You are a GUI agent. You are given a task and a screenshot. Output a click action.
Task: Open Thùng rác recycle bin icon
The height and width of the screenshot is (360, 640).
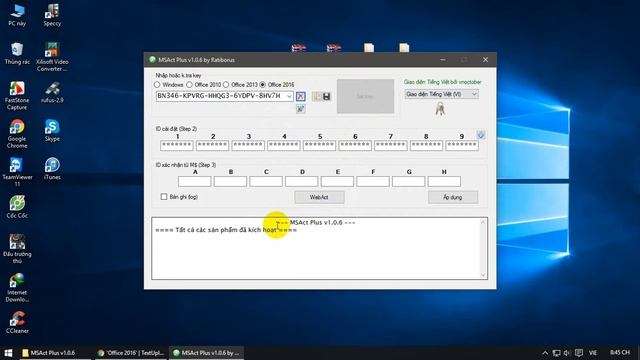[x=17, y=53]
